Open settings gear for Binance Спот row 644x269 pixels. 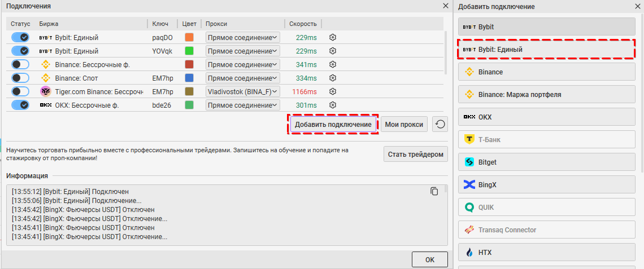tap(333, 78)
